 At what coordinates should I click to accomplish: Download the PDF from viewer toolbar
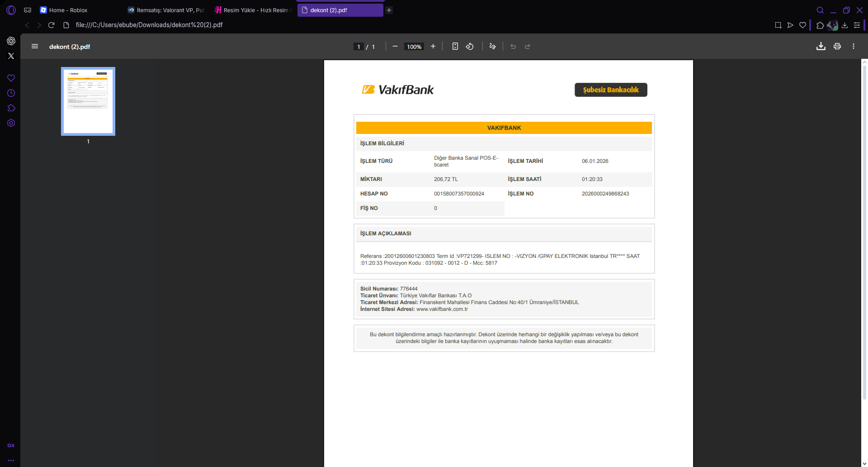pyautogui.click(x=821, y=46)
